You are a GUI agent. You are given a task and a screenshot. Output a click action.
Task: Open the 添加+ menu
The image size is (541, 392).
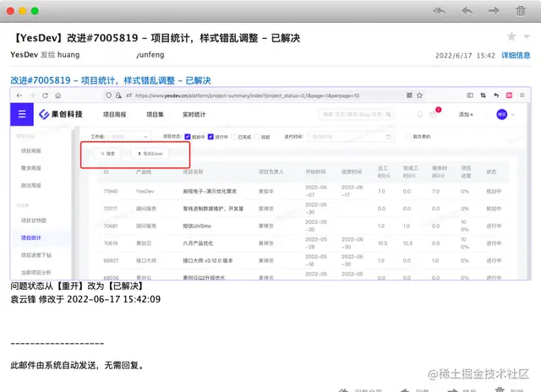(x=466, y=114)
